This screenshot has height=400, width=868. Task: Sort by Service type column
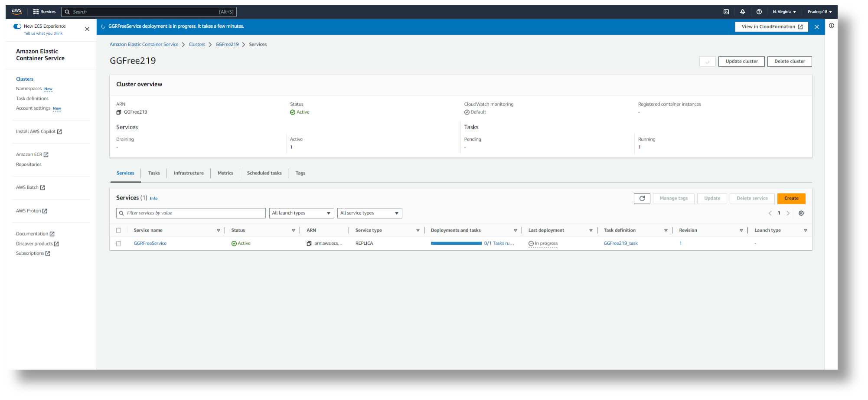pyautogui.click(x=418, y=231)
